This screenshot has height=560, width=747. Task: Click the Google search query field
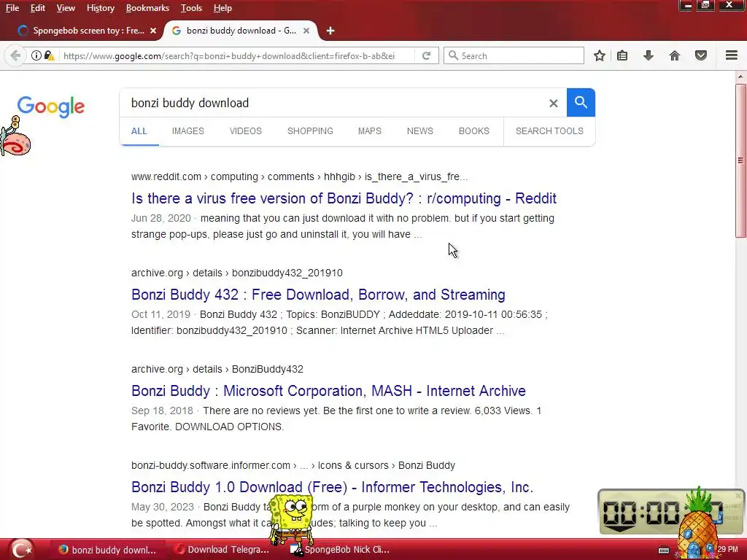[333, 103]
